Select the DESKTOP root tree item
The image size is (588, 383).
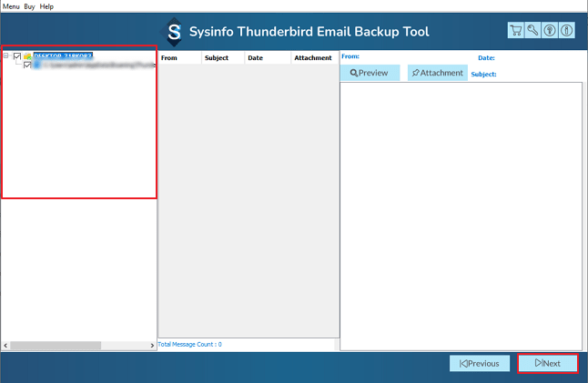(x=63, y=55)
